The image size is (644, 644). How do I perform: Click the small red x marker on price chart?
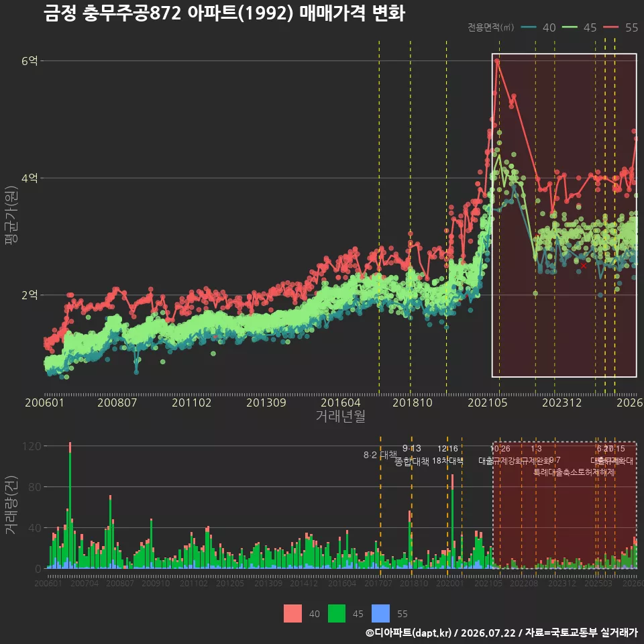[x=583, y=266]
